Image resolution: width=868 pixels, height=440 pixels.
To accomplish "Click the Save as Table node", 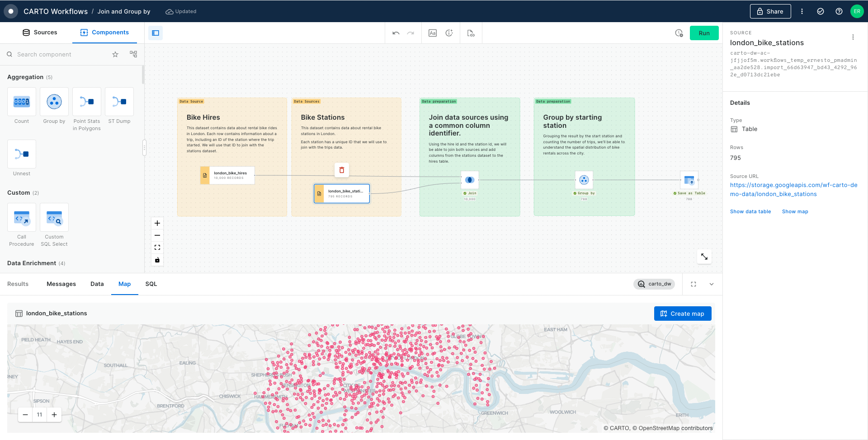I will coord(689,180).
